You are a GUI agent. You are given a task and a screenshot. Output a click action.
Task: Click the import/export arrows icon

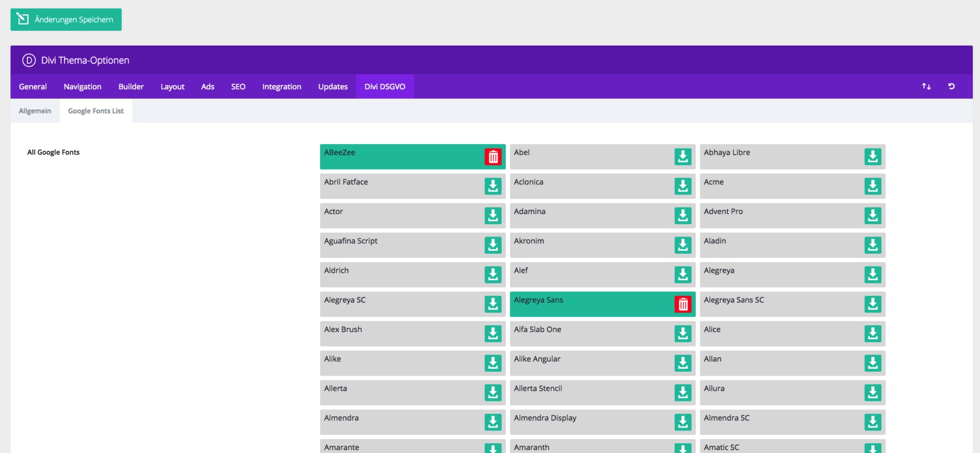tap(926, 86)
